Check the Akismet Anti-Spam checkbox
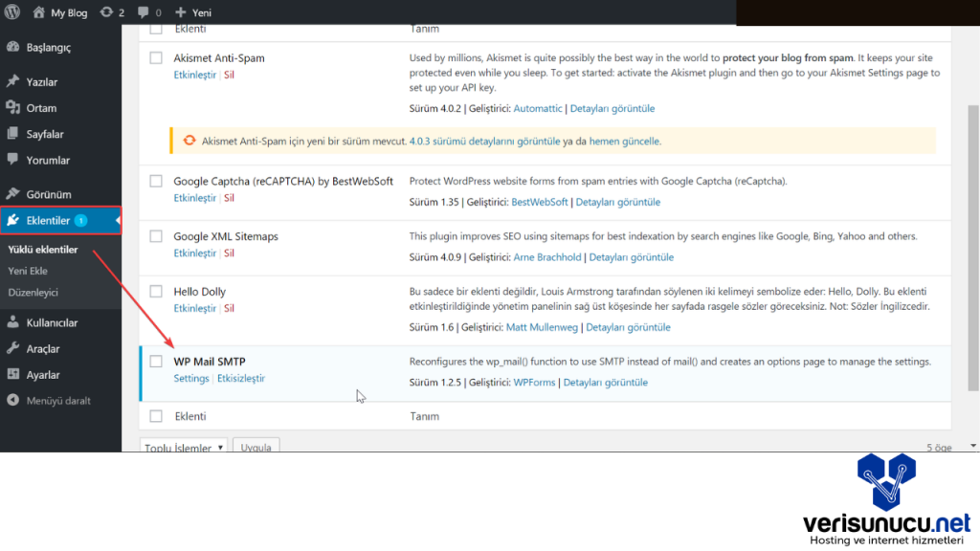The image size is (980, 551). coord(156,58)
